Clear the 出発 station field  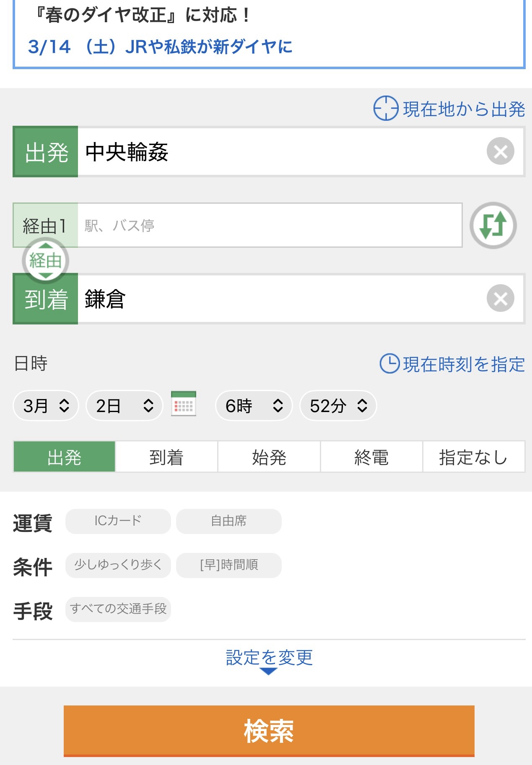tap(500, 151)
